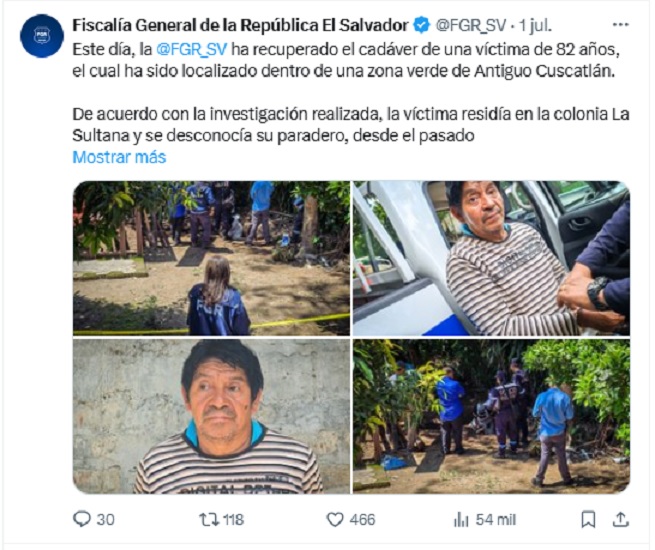Viewport: 655px width, 550px height.
Task: Click the reply speech bubble icon
Action: [81, 519]
